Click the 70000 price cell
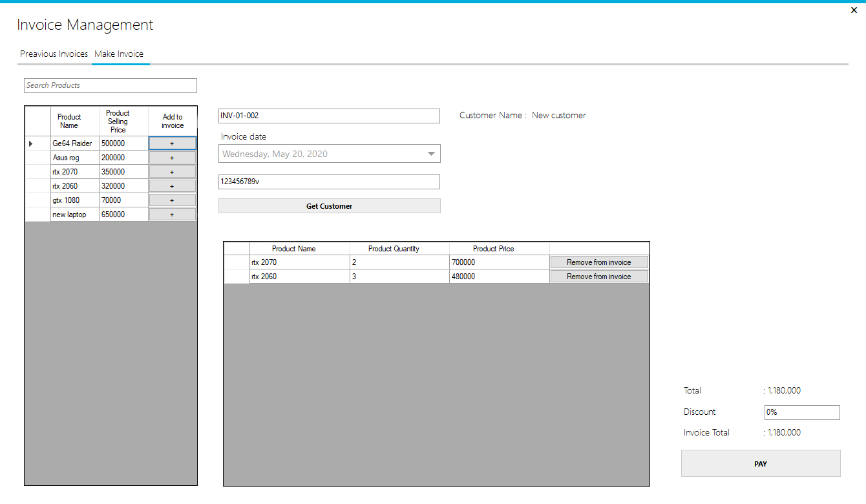 click(x=123, y=200)
